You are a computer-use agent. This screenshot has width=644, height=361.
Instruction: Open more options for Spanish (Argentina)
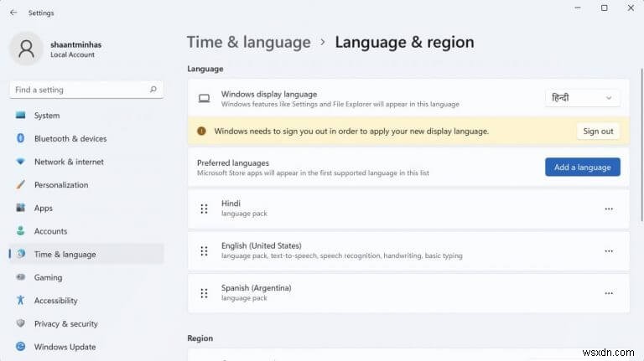(609, 293)
